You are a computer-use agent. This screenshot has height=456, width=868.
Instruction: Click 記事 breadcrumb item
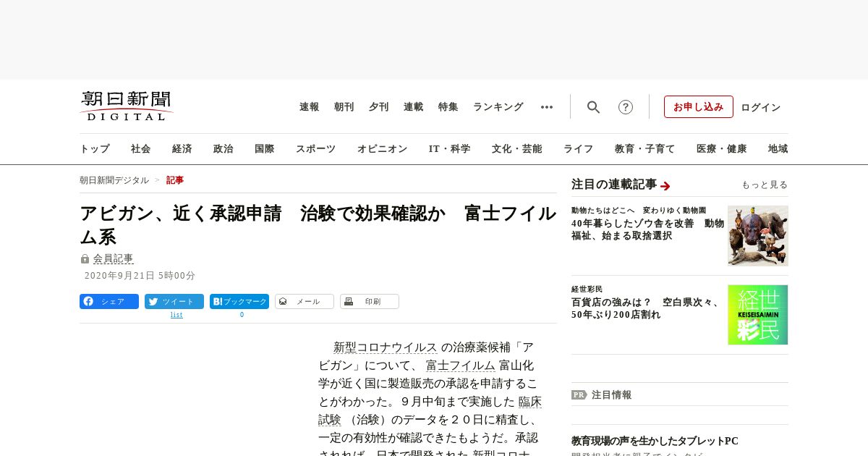[x=175, y=180]
